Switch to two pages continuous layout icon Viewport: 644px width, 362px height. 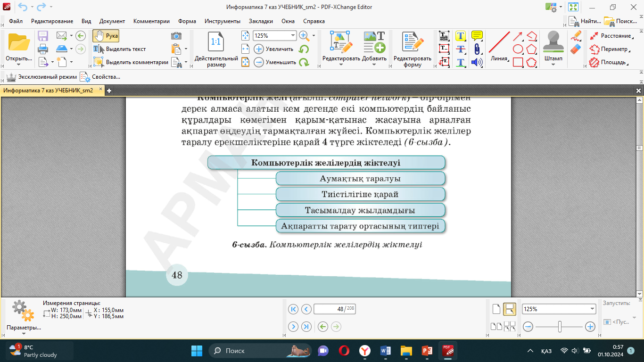click(x=510, y=326)
